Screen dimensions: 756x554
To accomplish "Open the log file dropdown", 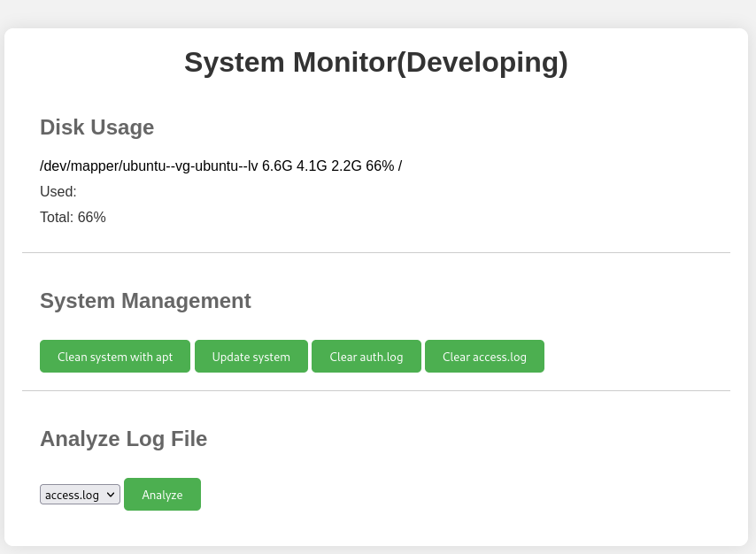I will click(x=80, y=494).
